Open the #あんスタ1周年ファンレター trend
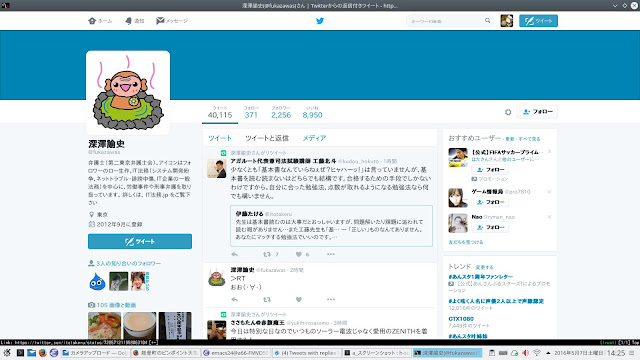Image resolution: width=640 pixels, height=360 pixels. point(480,276)
